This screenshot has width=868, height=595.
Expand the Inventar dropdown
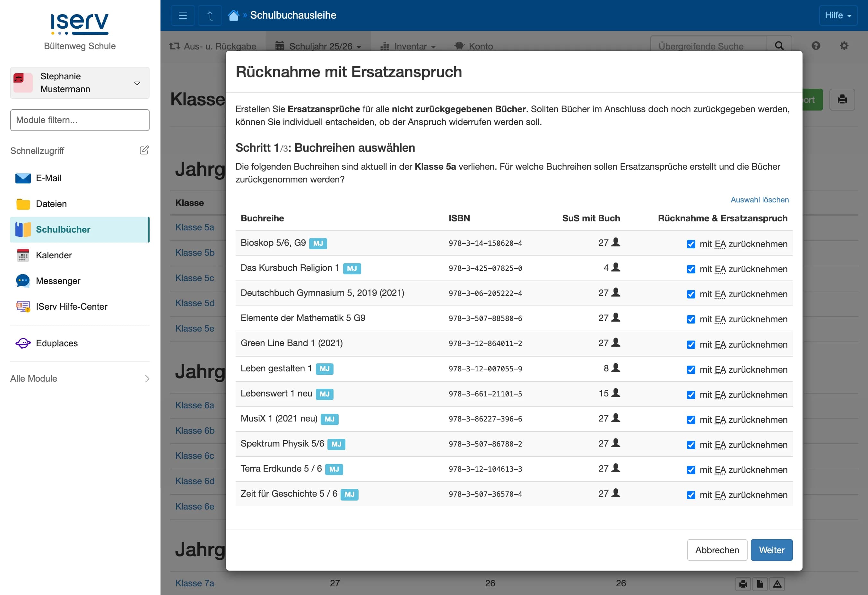pos(408,46)
